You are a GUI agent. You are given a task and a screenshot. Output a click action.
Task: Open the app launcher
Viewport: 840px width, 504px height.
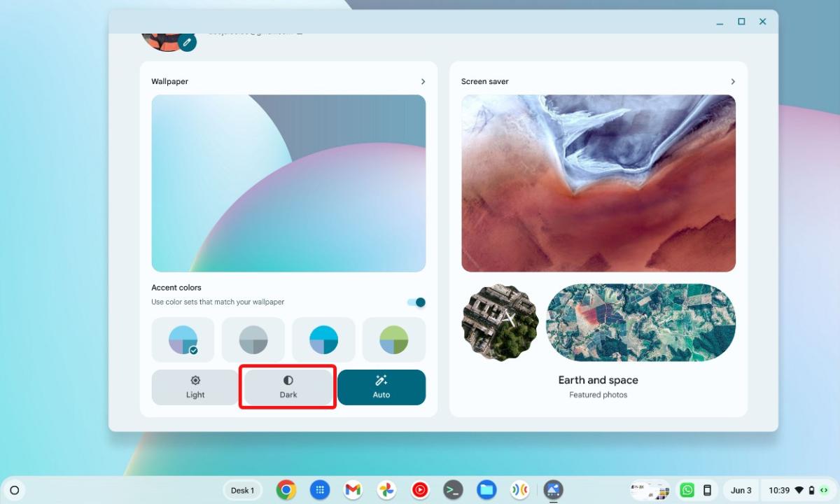point(320,490)
